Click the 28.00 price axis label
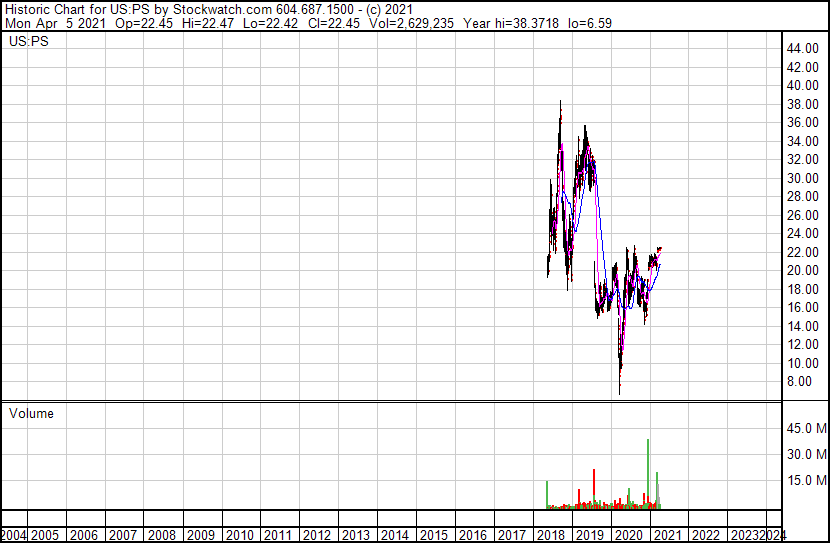The height and width of the screenshot is (543, 830). click(x=803, y=196)
